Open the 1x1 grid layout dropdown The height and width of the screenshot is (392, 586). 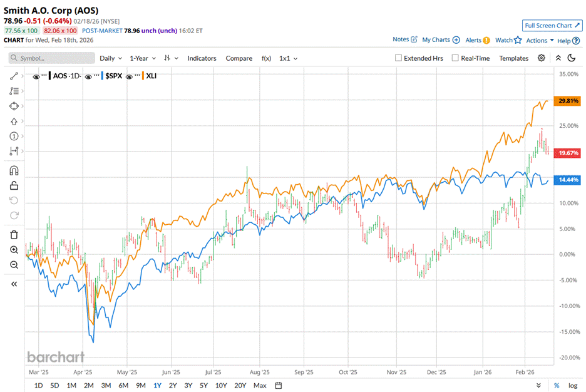click(x=288, y=58)
